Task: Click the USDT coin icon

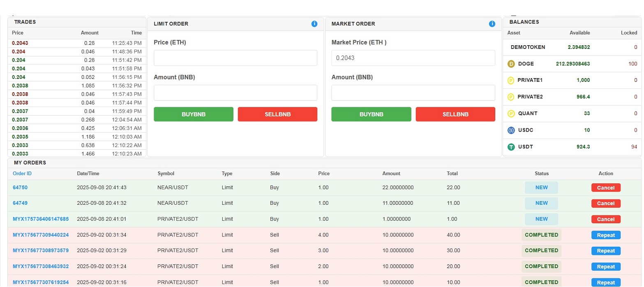Action: [x=511, y=147]
